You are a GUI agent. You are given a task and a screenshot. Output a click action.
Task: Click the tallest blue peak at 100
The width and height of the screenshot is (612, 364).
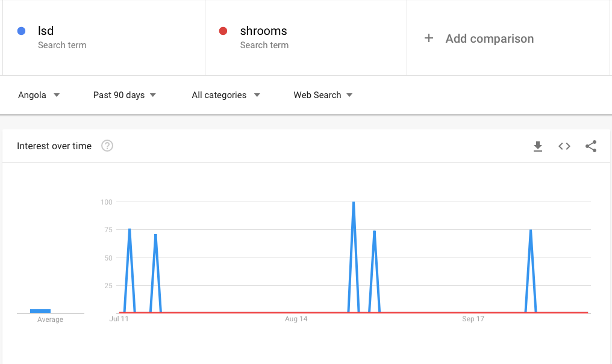click(354, 203)
